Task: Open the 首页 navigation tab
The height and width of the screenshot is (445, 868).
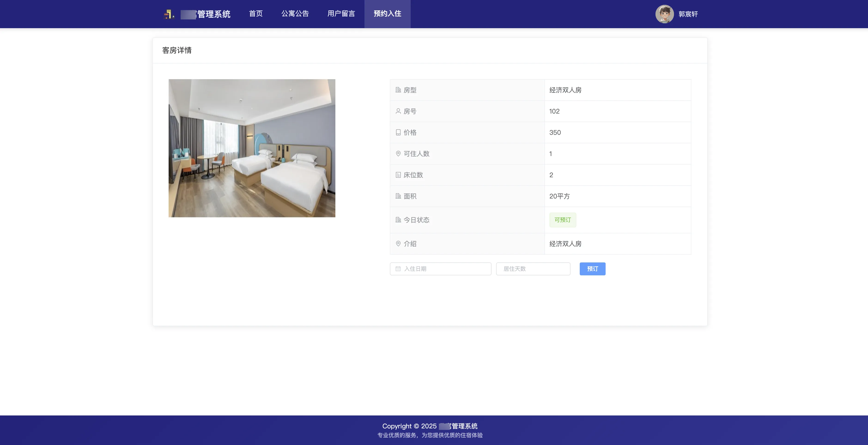Action: pos(256,13)
